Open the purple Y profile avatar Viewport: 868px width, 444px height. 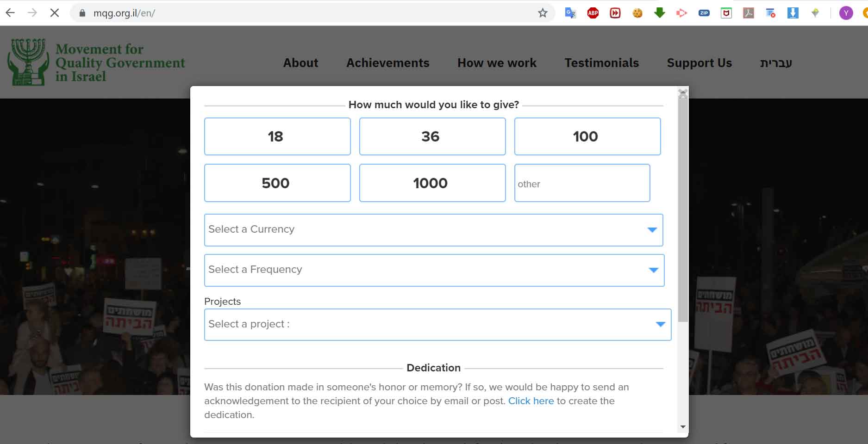click(846, 13)
